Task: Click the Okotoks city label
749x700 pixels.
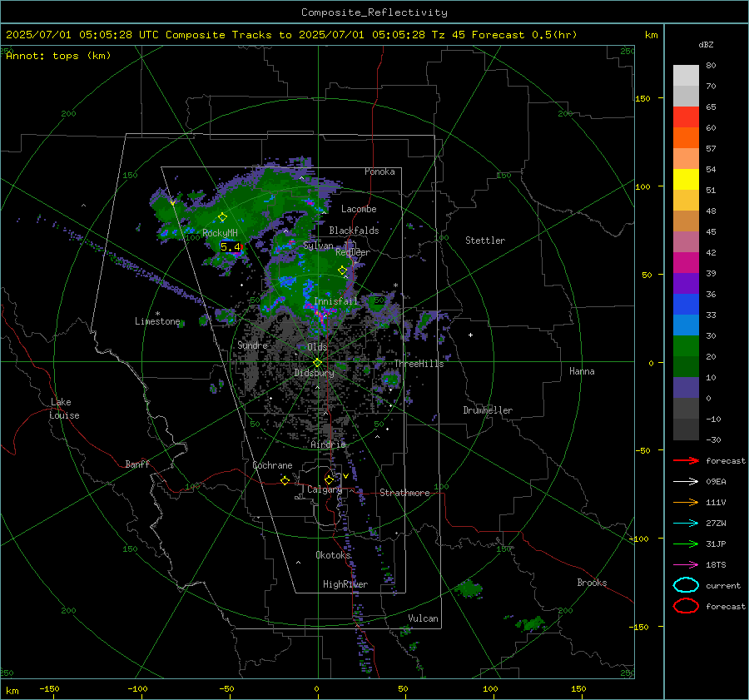Action: click(333, 554)
